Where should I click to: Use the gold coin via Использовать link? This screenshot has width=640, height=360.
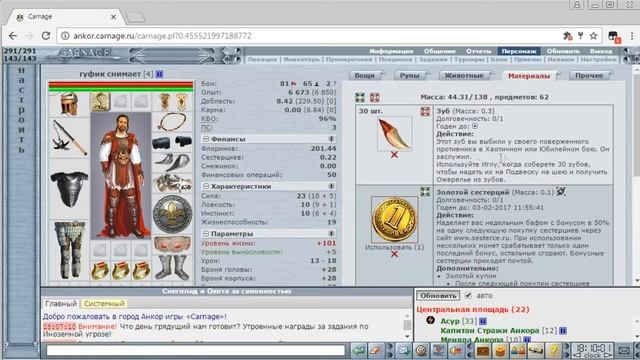tap(394, 247)
